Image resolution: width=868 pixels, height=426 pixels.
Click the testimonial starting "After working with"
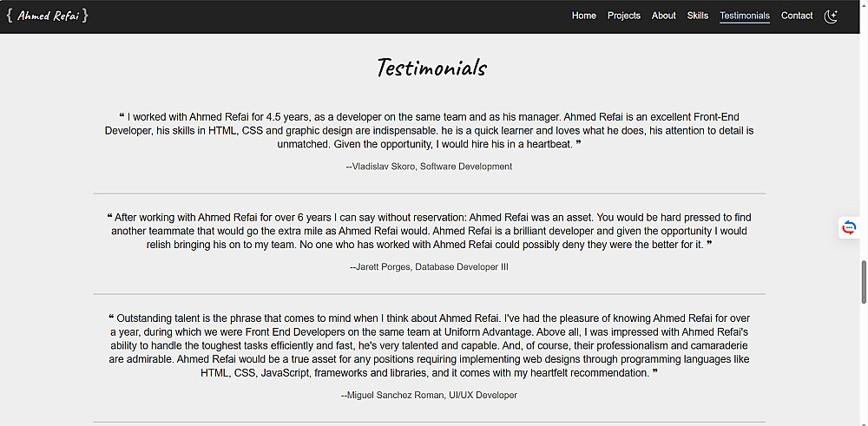(x=429, y=231)
